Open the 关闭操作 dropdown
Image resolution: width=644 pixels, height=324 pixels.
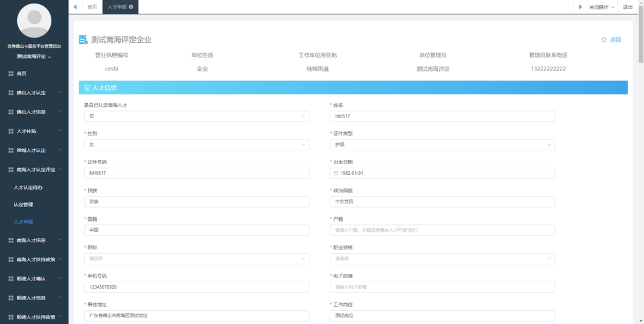point(602,7)
